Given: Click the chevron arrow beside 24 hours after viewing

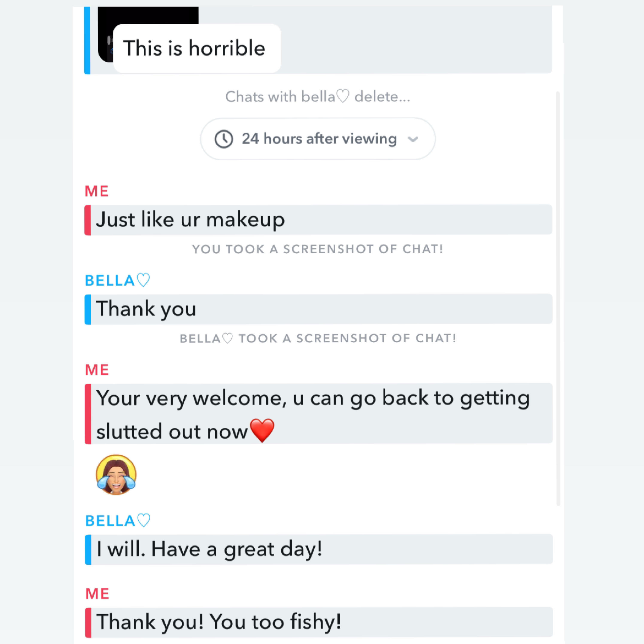Looking at the screenshot, I should [413, 139].
